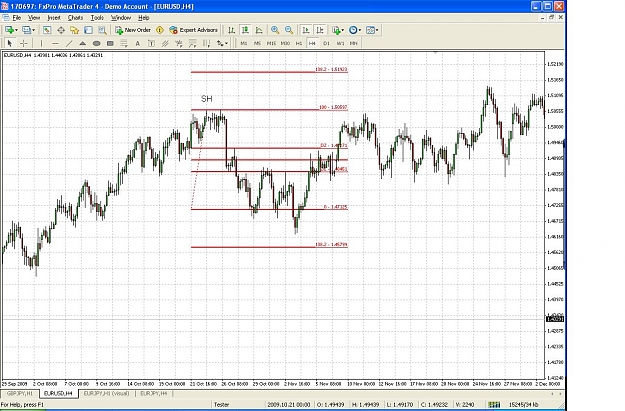Image resolution: width=625 pixels, height=411 pixels.
Task: Select the Fibonacci Fan tool
Action: point(179,43)
